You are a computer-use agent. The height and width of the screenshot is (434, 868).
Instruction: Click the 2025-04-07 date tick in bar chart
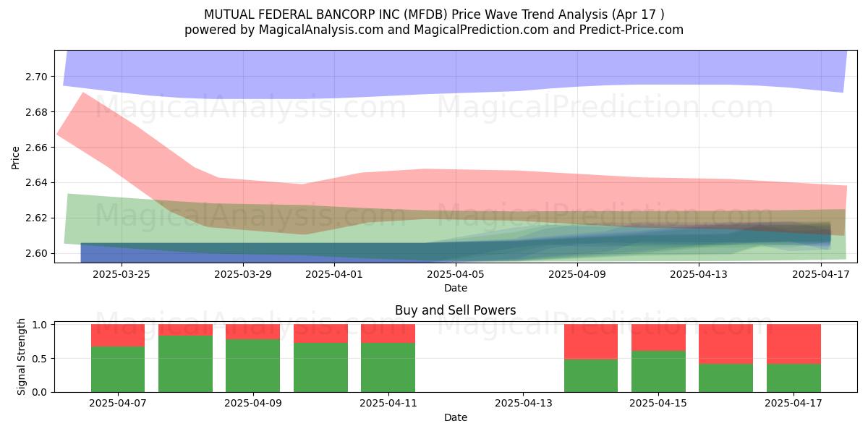click(x=118, y=403)
